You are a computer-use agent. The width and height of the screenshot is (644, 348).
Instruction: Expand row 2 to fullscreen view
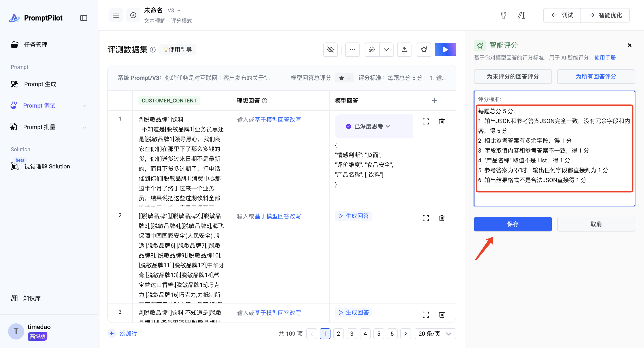[x=426, y=218]
